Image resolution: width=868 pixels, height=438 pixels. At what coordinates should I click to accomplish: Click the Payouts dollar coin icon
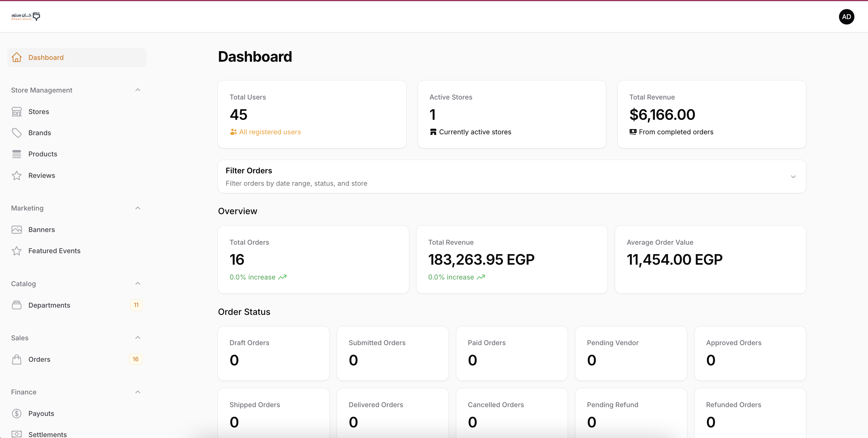coord(17,413)
